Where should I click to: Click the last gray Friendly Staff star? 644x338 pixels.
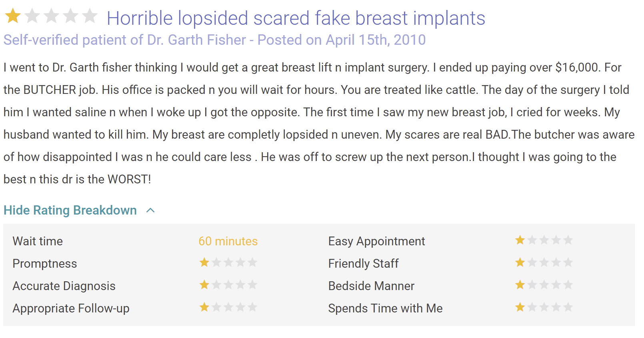pos(568,262)
